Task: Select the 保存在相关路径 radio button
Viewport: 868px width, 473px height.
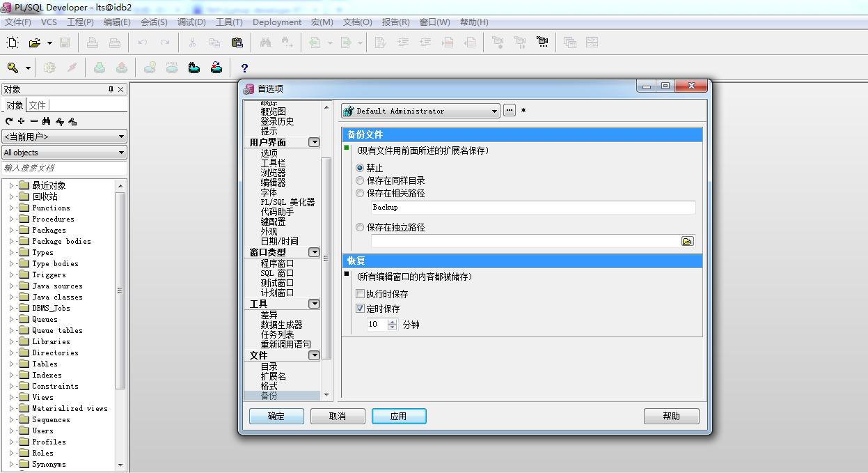Action: [x=360, y=193]
